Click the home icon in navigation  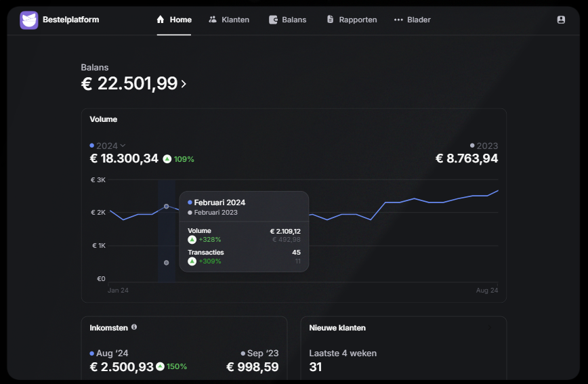click(161, 20)
